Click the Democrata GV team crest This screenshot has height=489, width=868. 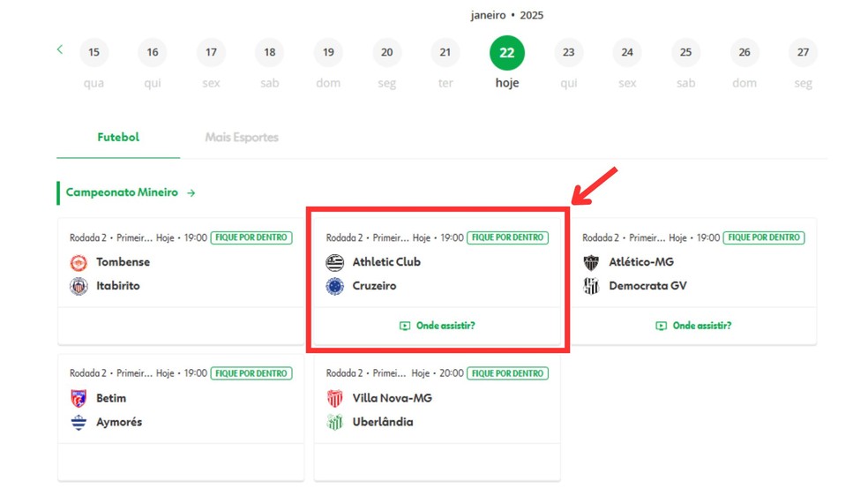point(591,286)
